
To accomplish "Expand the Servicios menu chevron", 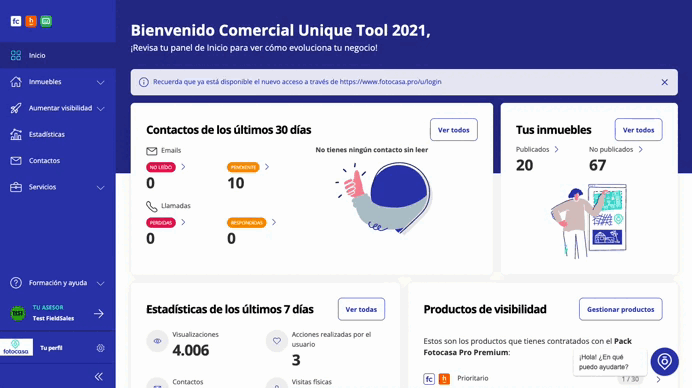I will tap(101, 188).
